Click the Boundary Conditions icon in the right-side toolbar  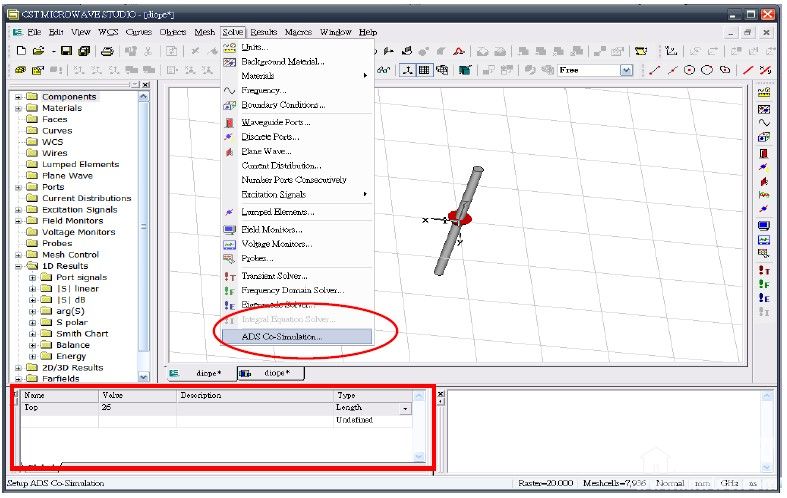(763, 137)
